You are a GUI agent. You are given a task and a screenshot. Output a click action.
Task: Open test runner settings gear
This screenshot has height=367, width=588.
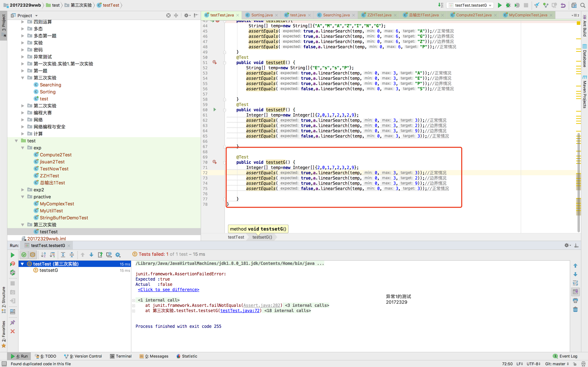(118, 255)
